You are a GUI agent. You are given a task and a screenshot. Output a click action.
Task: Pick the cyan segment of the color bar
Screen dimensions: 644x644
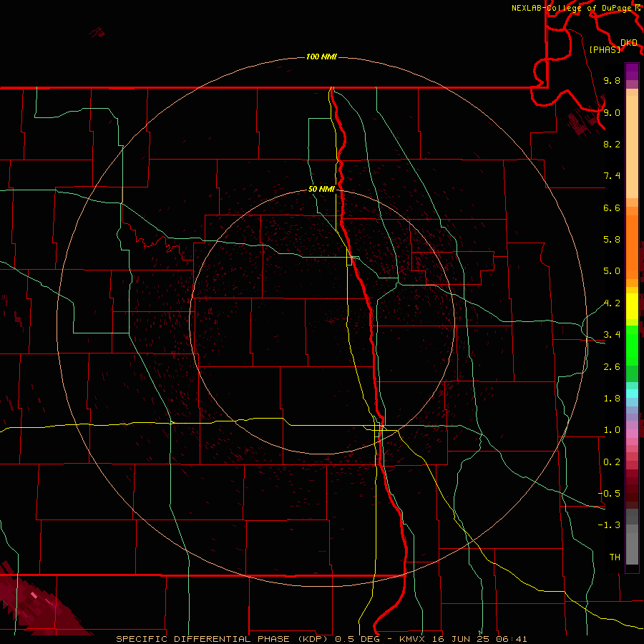(632, 394)
